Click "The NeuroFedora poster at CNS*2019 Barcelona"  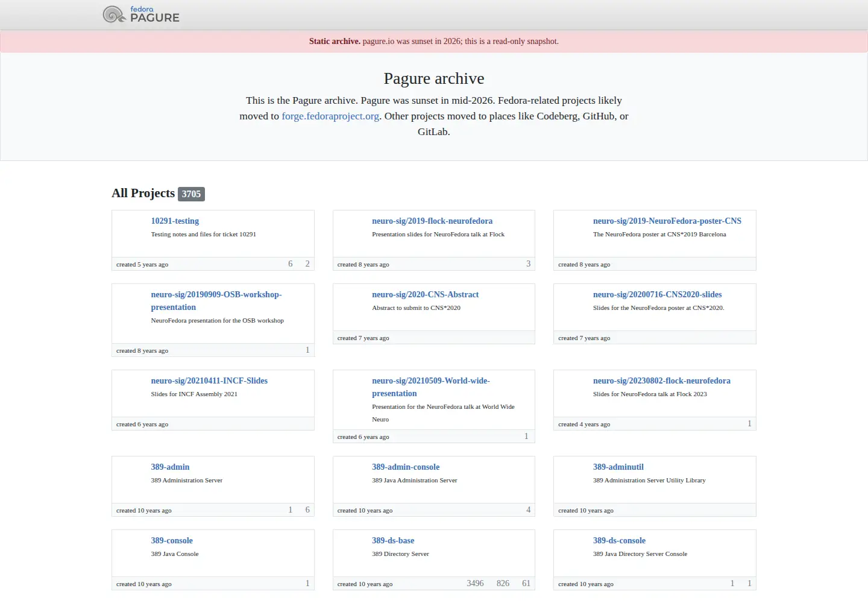659,235
